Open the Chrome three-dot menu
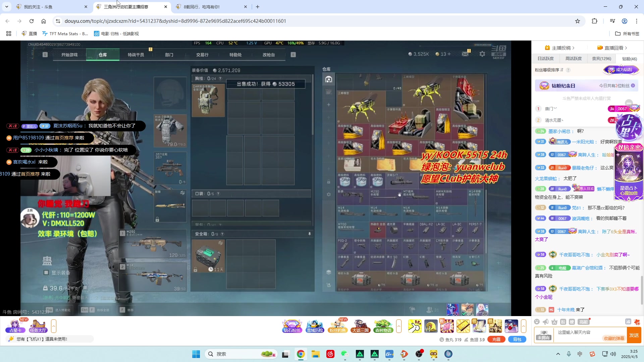The height and width of the screenshot is (362, 644). [637, 21]
